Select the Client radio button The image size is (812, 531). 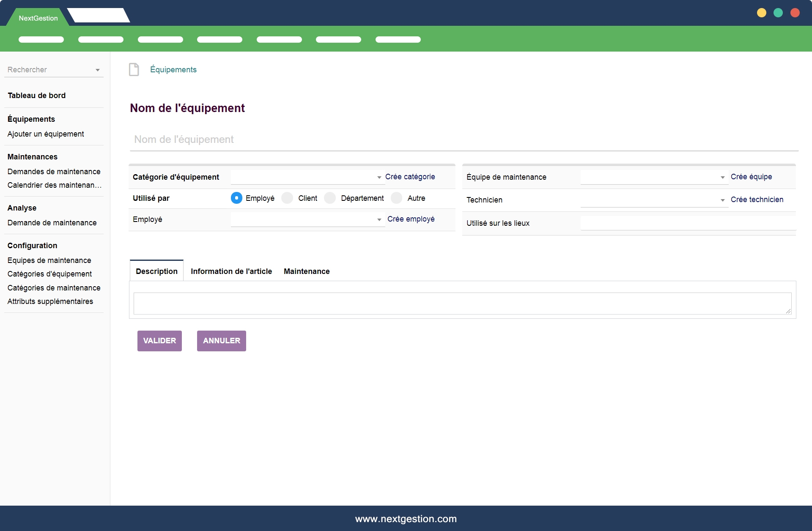287,198
